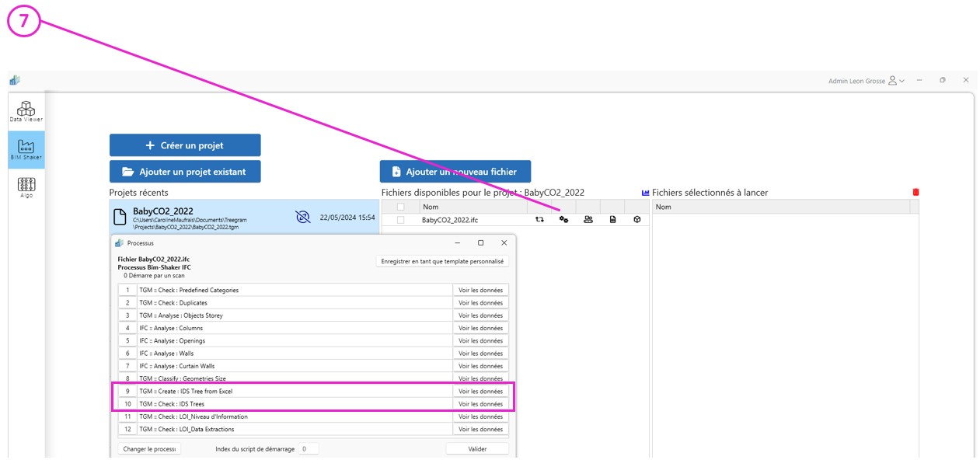Click the document icon in the BabyCO2_2022.ifc row
The height and width of the screenshot is (467, 980).
coord(612,220)
